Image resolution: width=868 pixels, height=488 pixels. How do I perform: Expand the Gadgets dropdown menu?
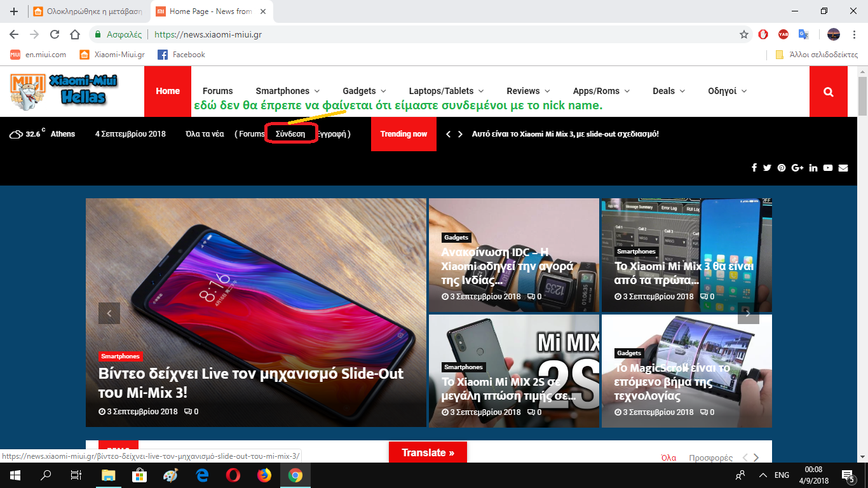coord(364,91)
